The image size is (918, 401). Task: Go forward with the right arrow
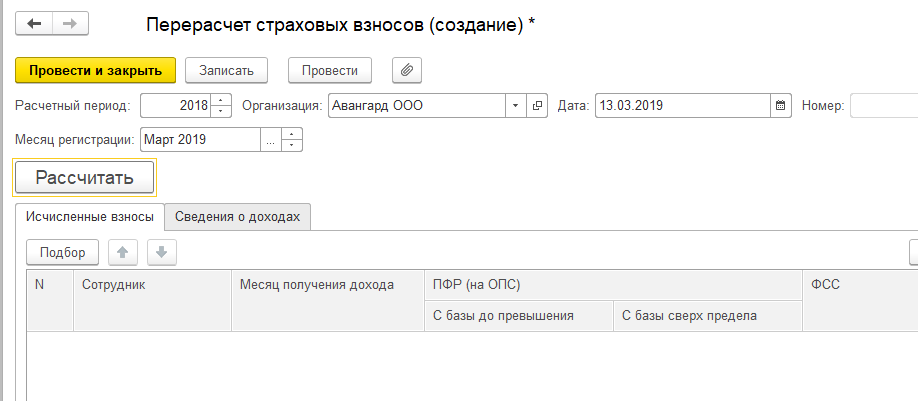tap(70, 23)
